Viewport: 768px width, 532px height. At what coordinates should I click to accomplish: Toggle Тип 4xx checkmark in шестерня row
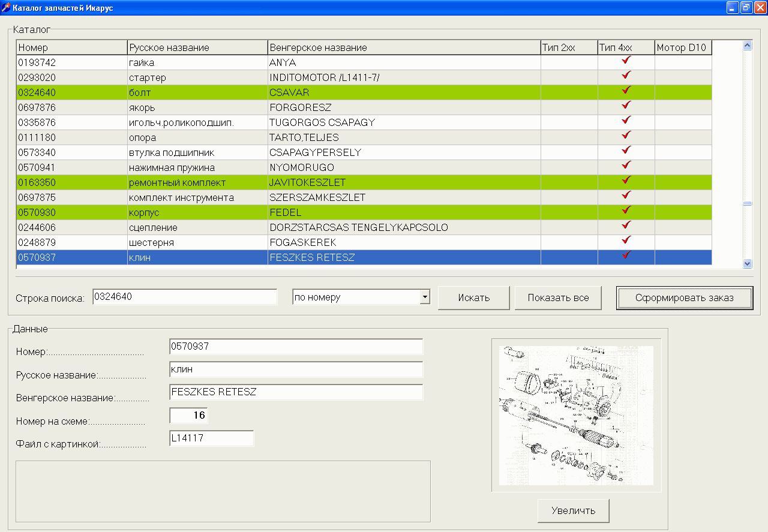[626, 241]
